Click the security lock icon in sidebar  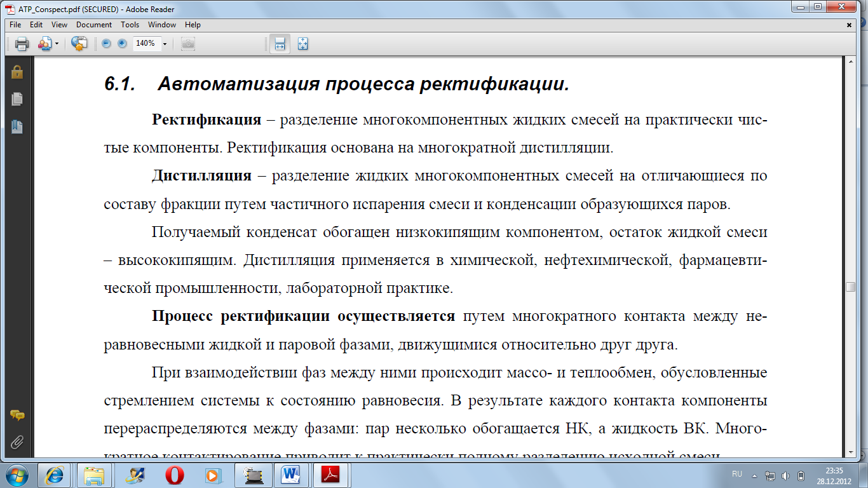pyautogui.click(x=17, y=72)
